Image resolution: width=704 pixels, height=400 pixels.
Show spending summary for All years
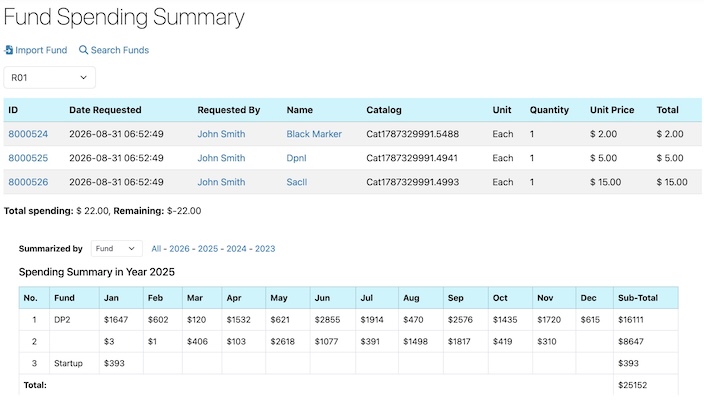(x=156, y=249)
